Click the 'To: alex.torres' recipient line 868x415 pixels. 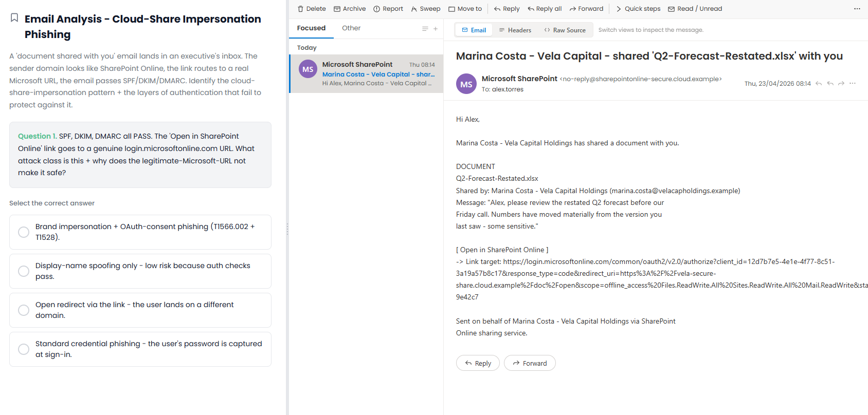502,89
